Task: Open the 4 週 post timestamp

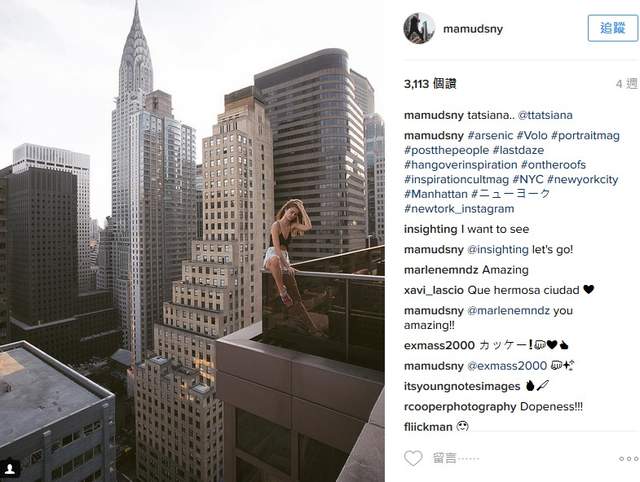Action: 627,84
